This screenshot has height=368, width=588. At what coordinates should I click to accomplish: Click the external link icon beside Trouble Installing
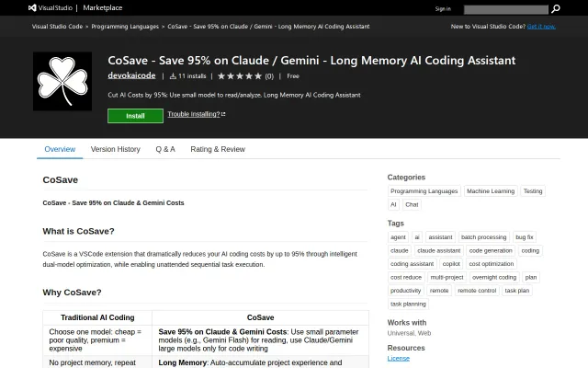(223, 114)
